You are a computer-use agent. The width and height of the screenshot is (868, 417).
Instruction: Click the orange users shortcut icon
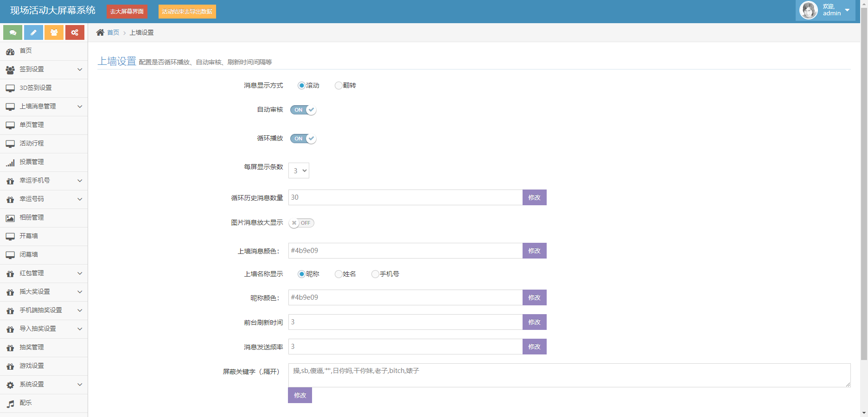(x=54, y=32)
